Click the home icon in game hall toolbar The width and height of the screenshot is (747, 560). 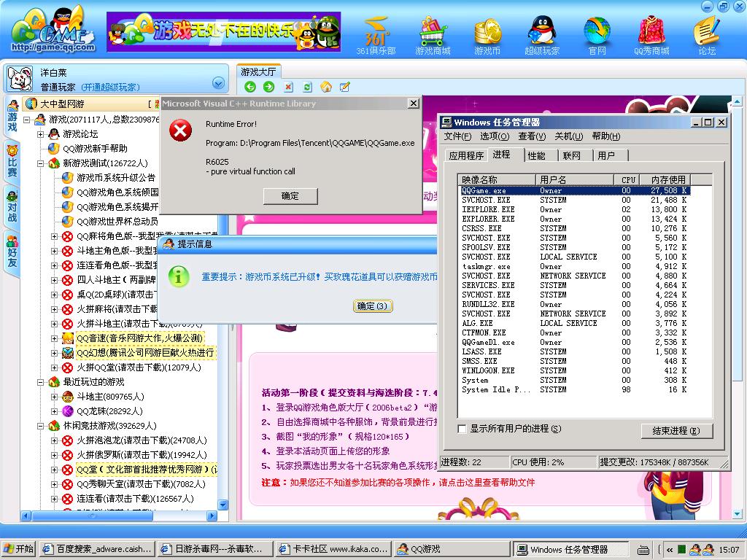tap(326, 87)
